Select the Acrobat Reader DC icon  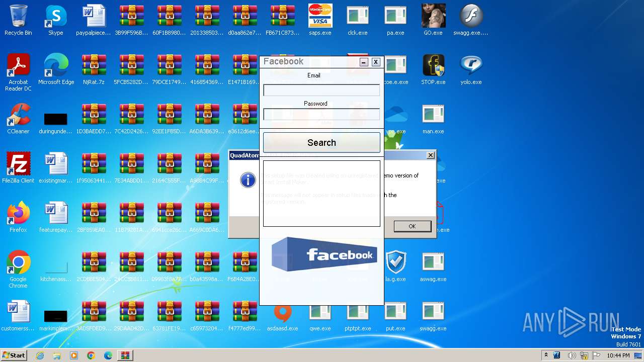pyautogui.click(x=18, y=72)
